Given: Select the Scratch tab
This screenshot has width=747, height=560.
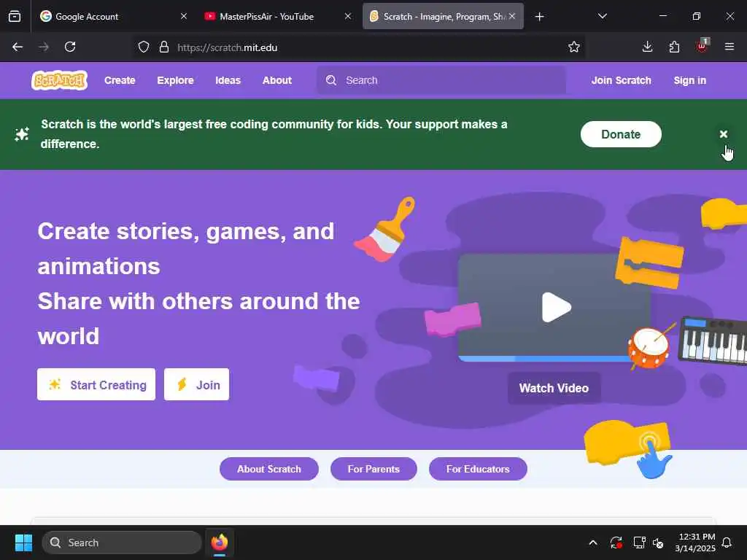Looking at the screenshot, I should pos(443,16).
